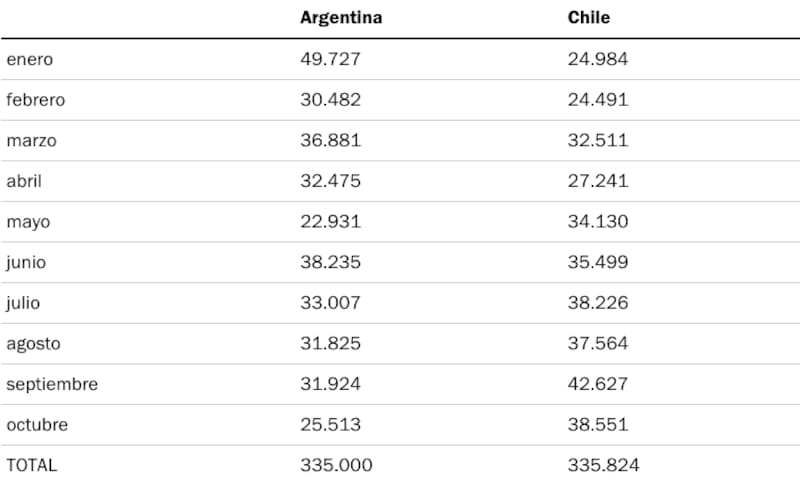This screenshot has height=482, width=800.
Task: Select the enero row label
Action: pos(30,59)
